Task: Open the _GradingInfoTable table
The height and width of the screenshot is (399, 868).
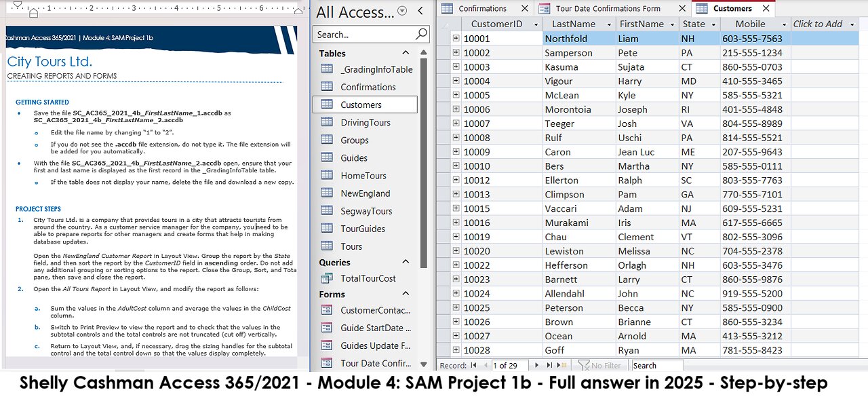Action: [365, 69]
